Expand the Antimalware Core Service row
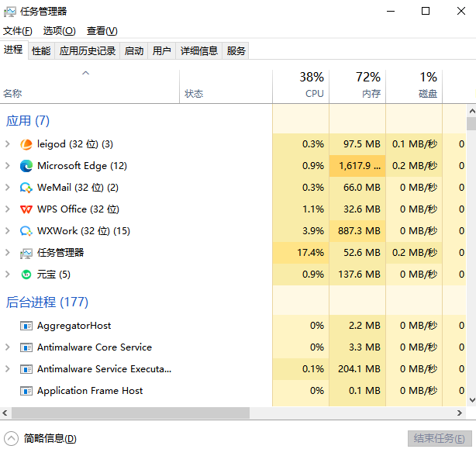The height and width of the screenshot is (456, 476). (8, 347)
